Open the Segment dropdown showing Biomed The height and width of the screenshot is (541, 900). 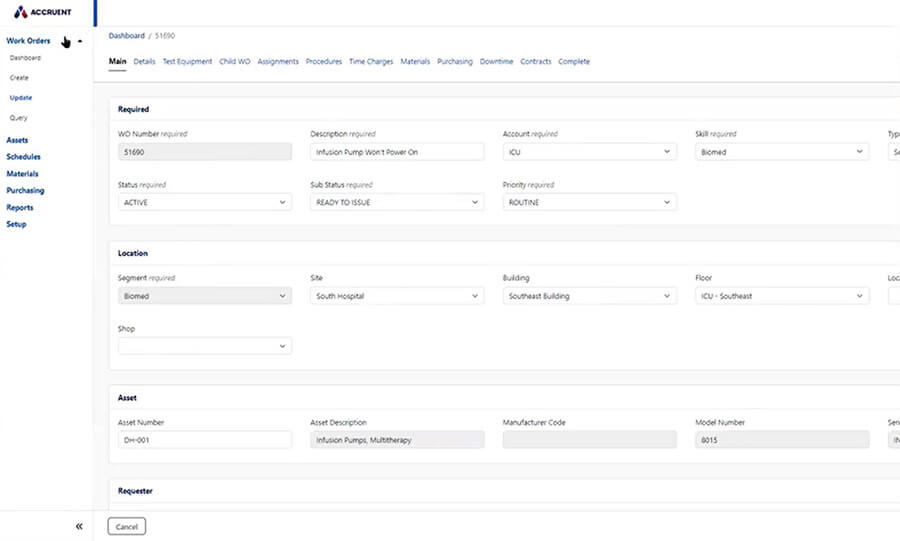205,296
